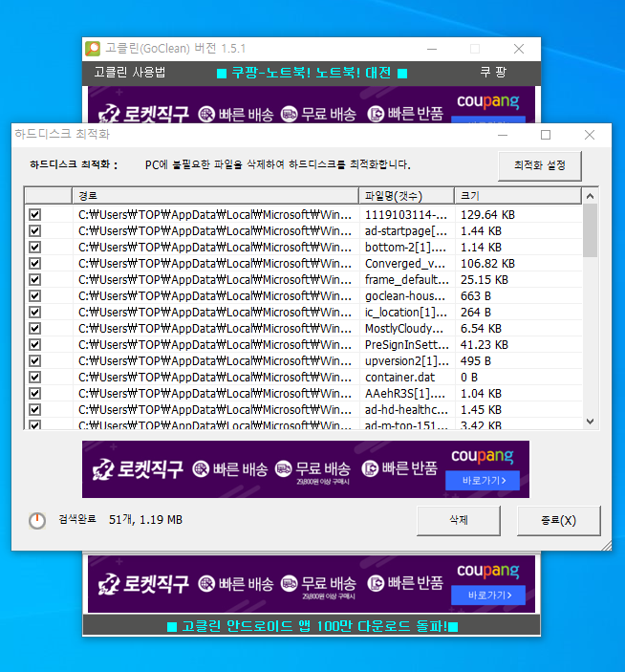Screen dimensions: 625x672
Task: Minimize the 하드디스크 최적화 dialog
Action: (503, 135)
